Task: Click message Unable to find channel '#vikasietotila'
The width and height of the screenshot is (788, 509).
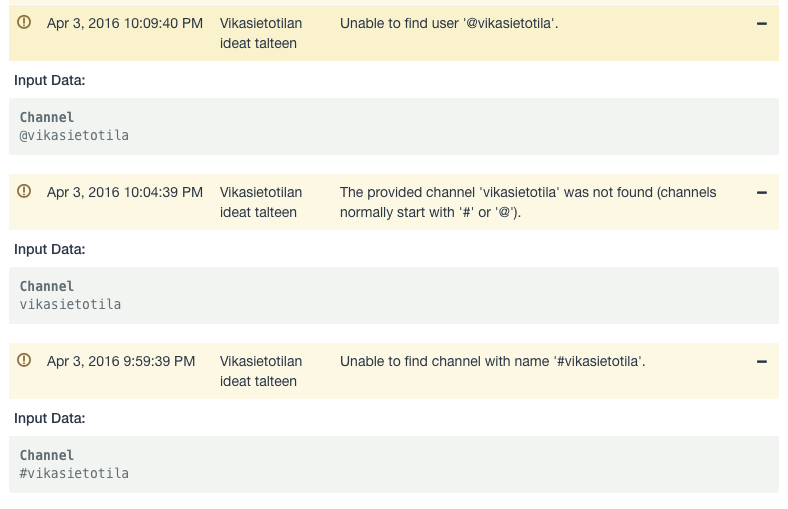Action: tap(492, 361)
